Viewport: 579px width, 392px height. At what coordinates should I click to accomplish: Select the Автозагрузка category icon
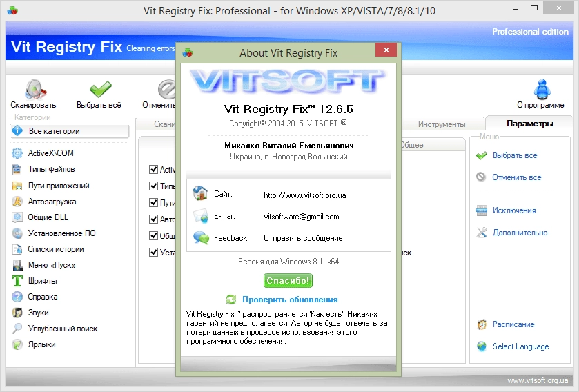click(17, 202)
